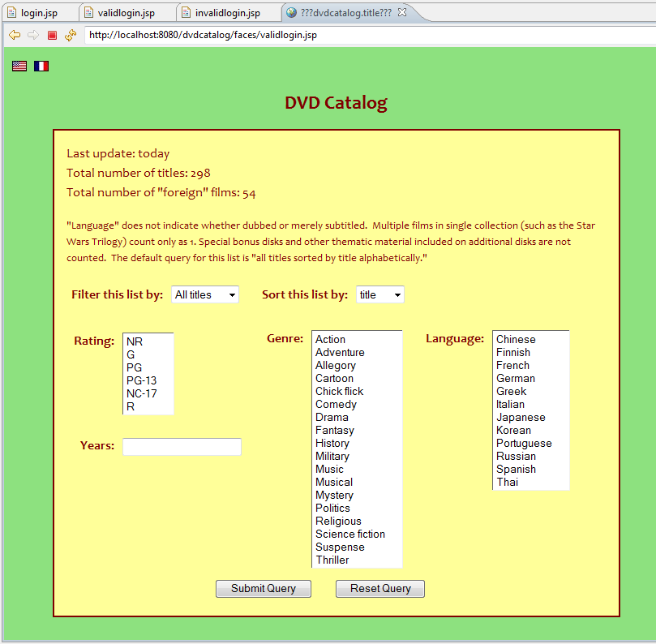The height and width of the screenshot is (644, 656).
Task: Select Comedy in the Genre list
Action: pyautogui.click(x=357, y=404)
